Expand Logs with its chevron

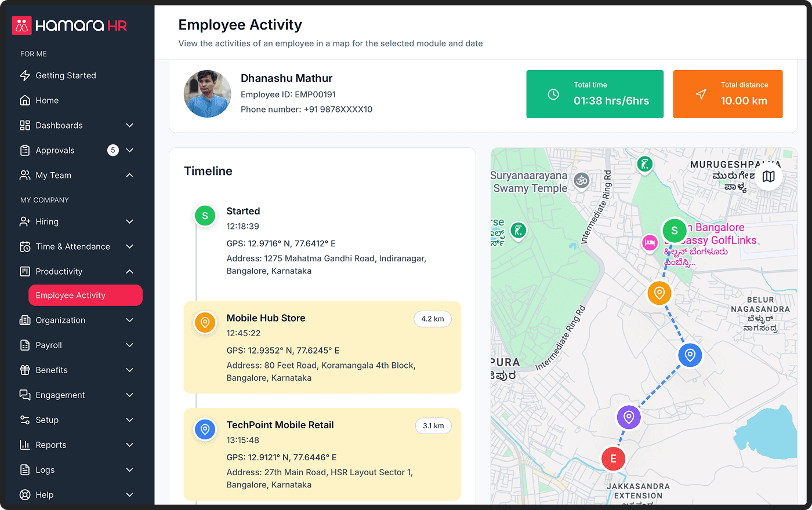click(x=130, y=469)
